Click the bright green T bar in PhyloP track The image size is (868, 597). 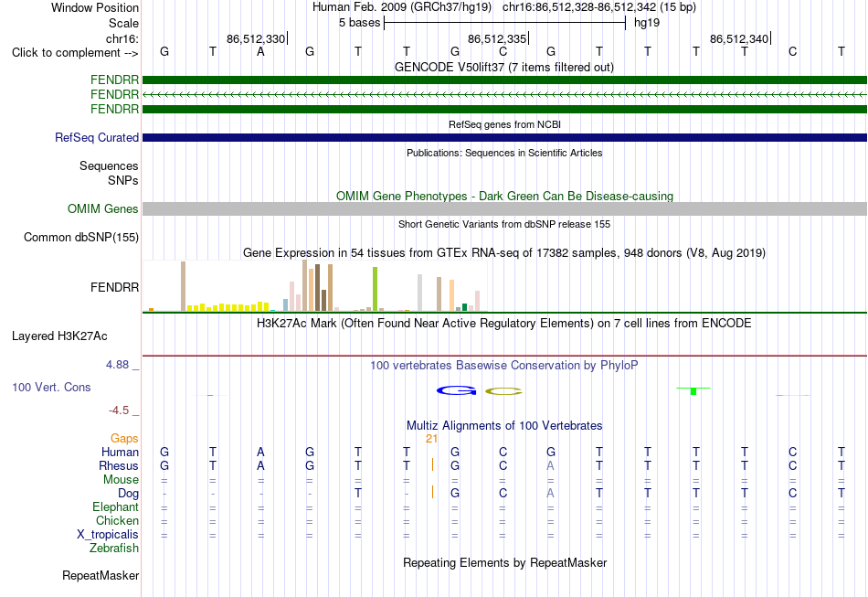pyautogui.click(x=693, y=391)
